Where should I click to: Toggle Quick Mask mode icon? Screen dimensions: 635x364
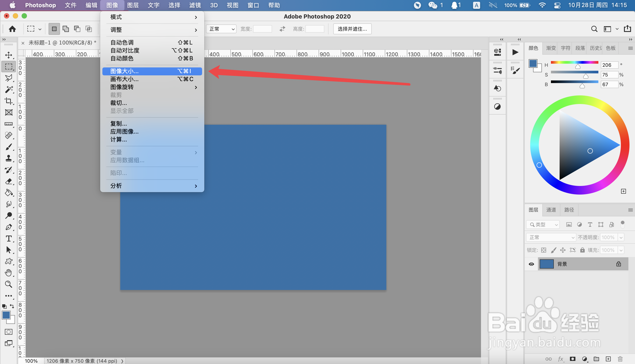(x=9, y=332)
